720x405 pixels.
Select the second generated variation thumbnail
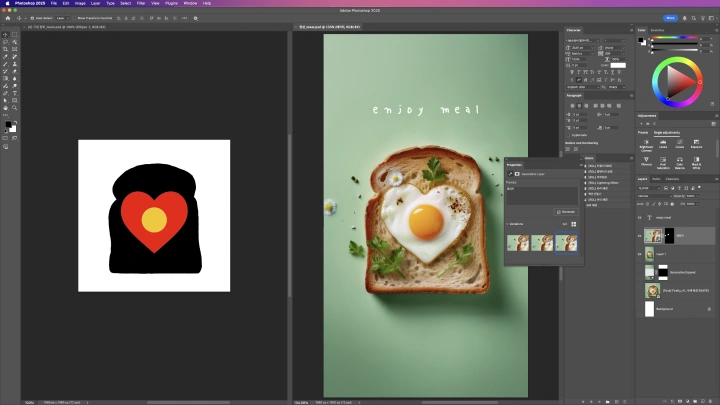click(x=542, y=242)
